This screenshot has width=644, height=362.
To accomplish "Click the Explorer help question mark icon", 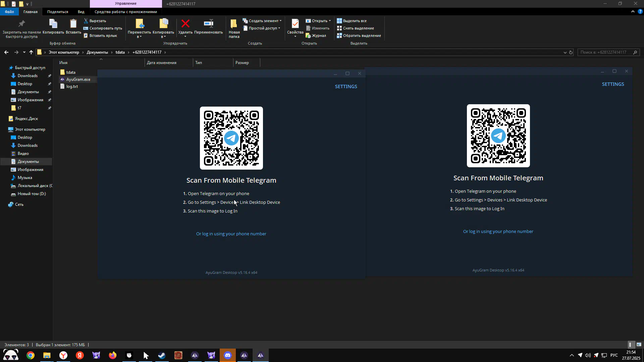I will pos(640,11).
